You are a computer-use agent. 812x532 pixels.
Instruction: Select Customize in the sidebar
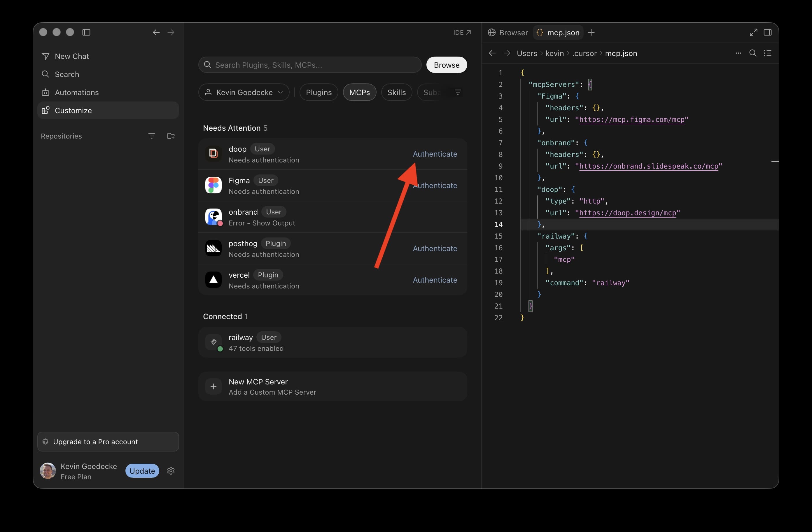tap(108, 111)
